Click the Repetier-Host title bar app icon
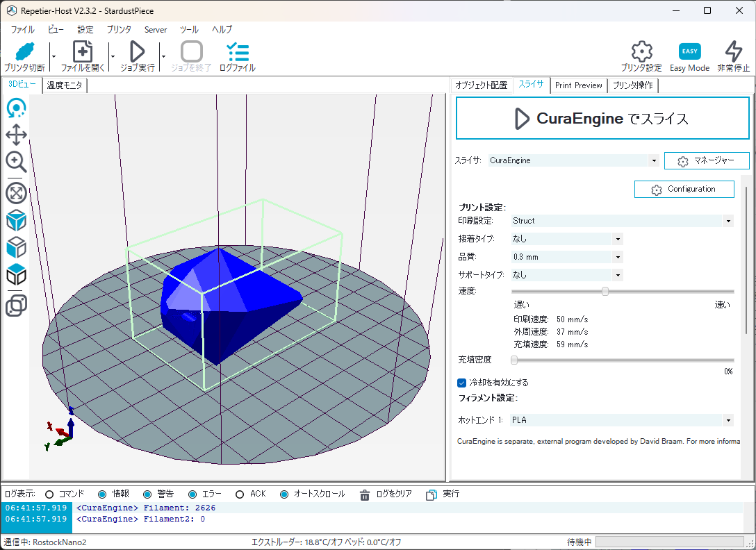The image size is (756, 550). tap(12, 10)
